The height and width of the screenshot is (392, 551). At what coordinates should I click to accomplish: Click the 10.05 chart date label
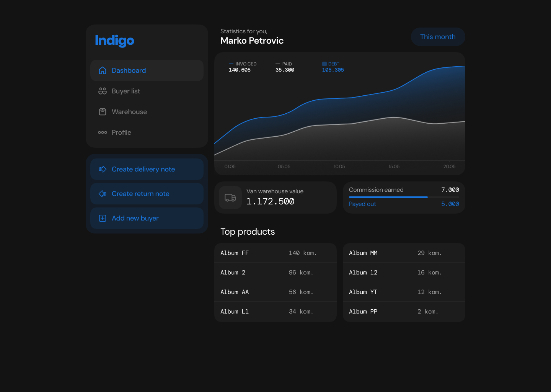coord(339,167)
